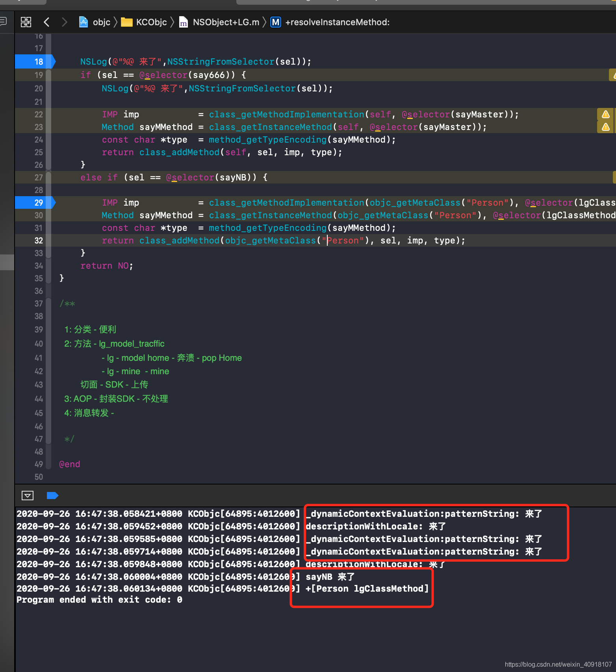Click the @end keyword
Viewport: 616px width, 672px height.
coord(70,464)
